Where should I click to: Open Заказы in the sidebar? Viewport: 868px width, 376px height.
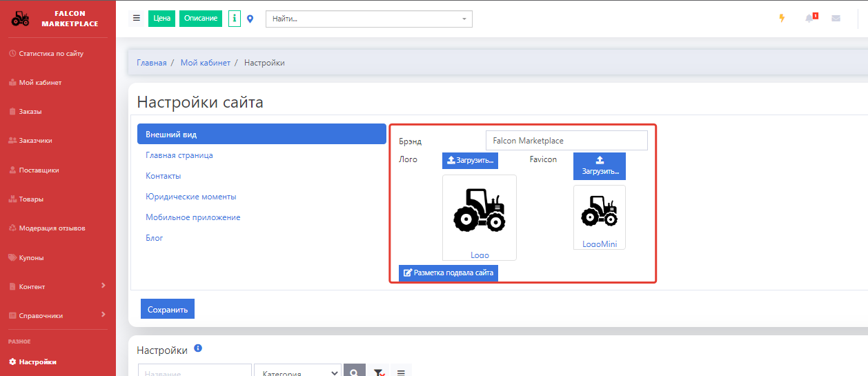point(30,111)
